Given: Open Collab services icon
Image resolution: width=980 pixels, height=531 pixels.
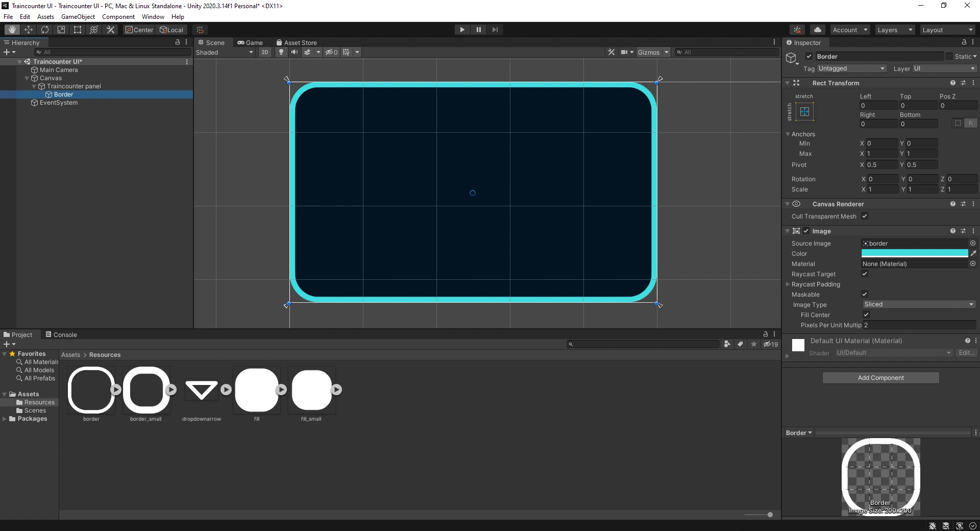Looking at the screenshot, I should click(x=797, y=30).
